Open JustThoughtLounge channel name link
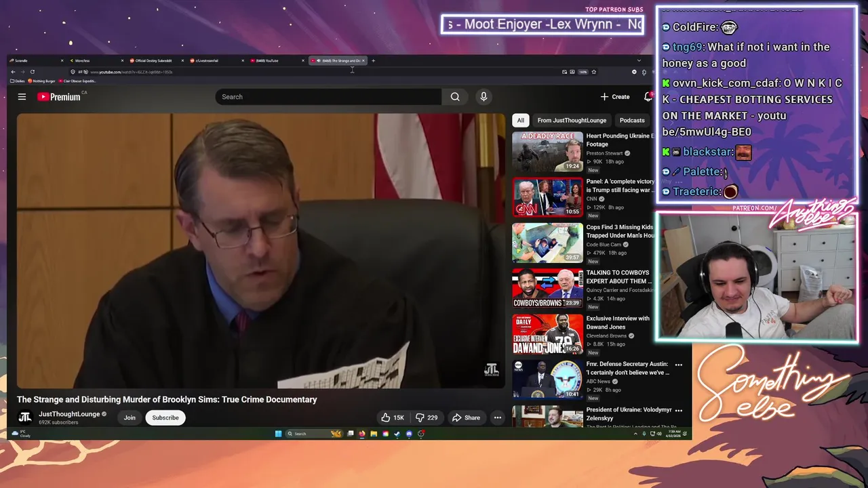 pyautogui.click(x=69, y=414)
